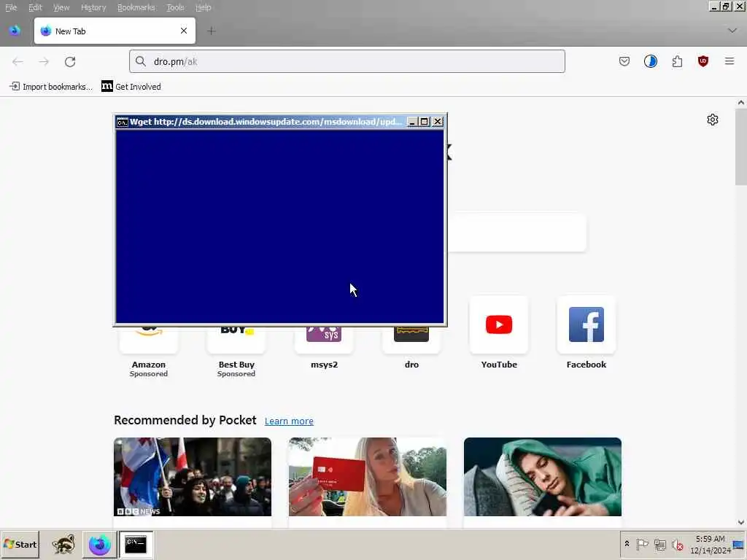Click Learn more link beside Pocket
The width and height of the screenshot is (747, 560).
pyautogui.click(x=289, y=421)
